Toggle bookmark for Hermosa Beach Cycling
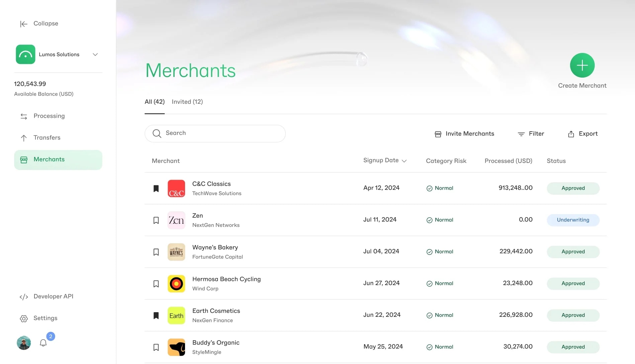The image size is (635, 364). [156, 284]
